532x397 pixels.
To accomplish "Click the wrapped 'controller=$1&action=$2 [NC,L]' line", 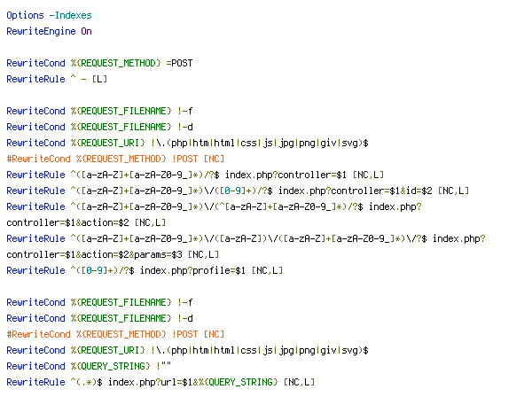I will pyautogui.click(x=86, y=222).
